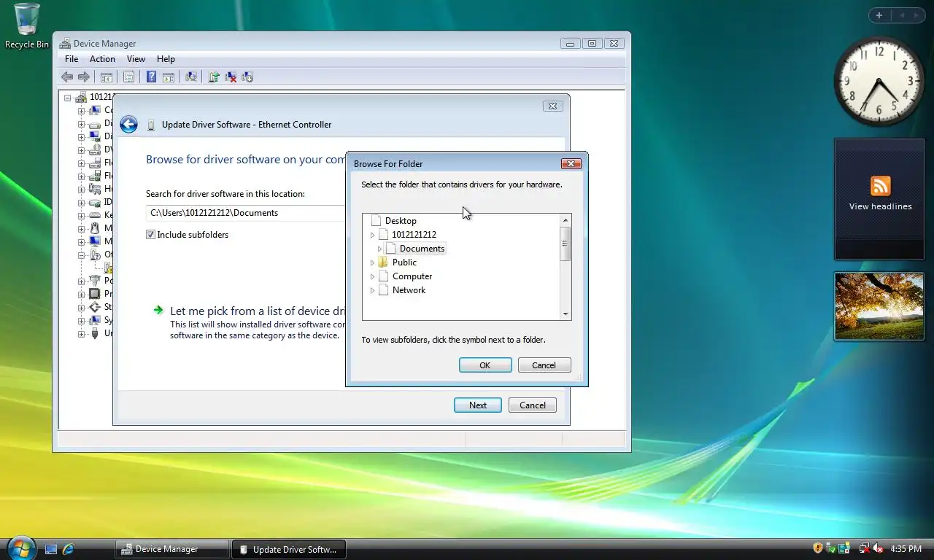
Task: Click the Next button in driver wizard
Action: [x=478, y=405]
